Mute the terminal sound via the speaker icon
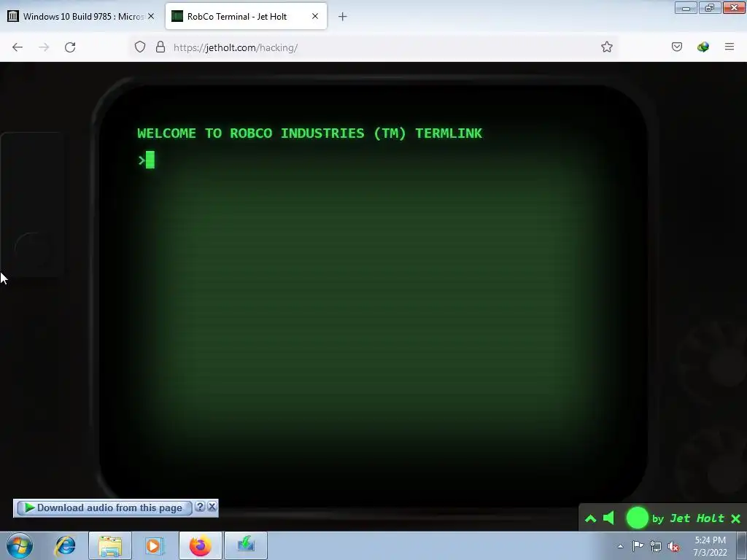 point(609,518)
